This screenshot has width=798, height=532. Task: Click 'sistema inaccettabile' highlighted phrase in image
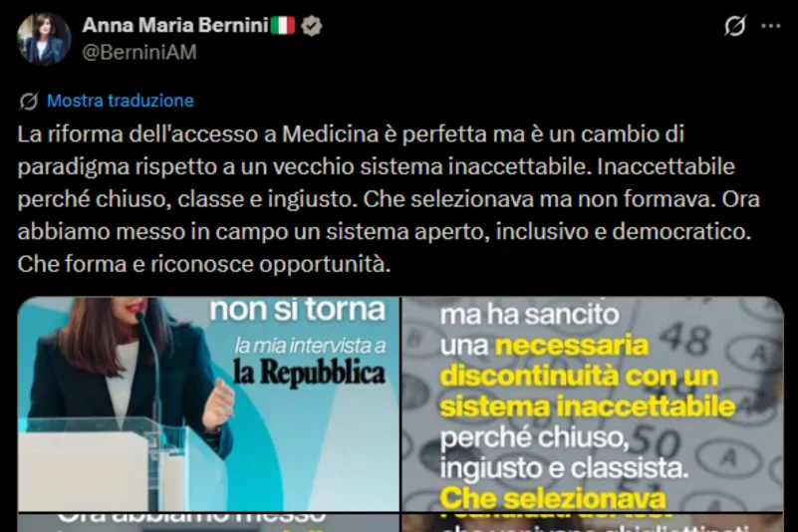click(588, 406)
